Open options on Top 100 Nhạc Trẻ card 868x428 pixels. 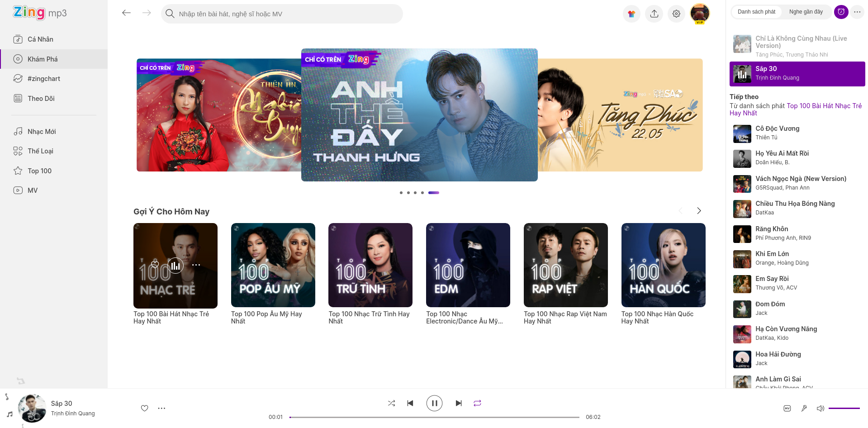[196, 266]
